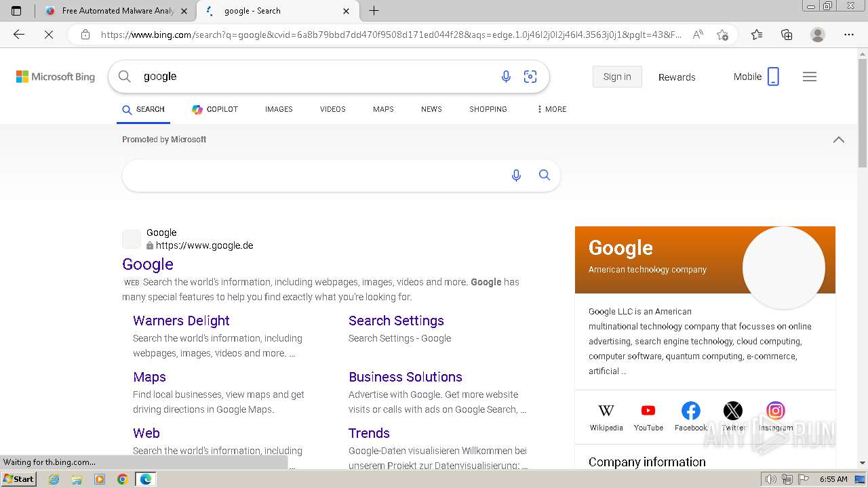Image resolution: width=868 pixels, height=488 pixels.
Task: Click the Microsoft Bing logo
Action: pyautogui.click(x=56, y=77)
